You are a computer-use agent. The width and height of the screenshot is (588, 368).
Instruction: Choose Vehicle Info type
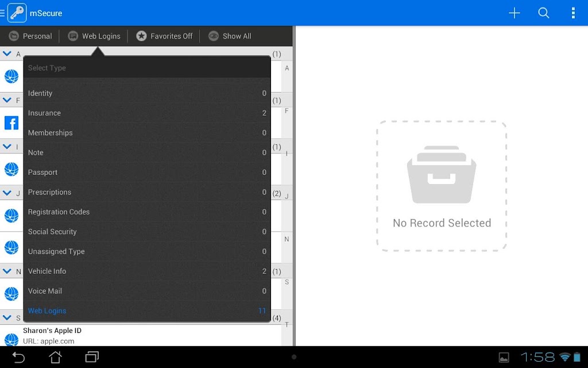point(147,271)
